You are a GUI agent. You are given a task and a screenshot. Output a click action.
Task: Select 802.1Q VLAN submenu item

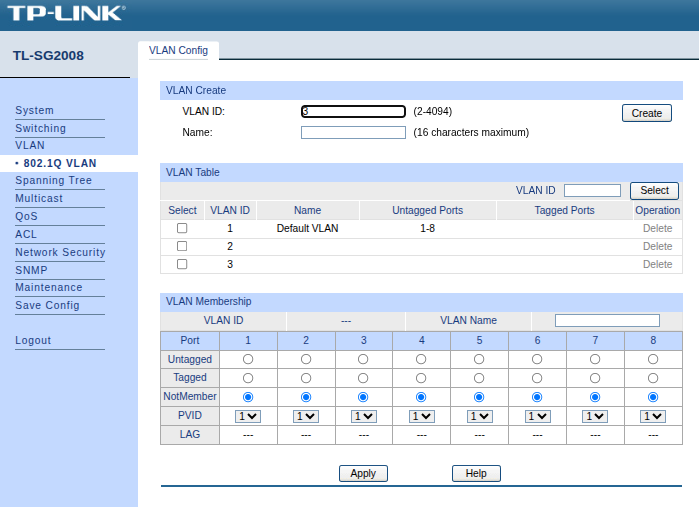pos(60,163)
